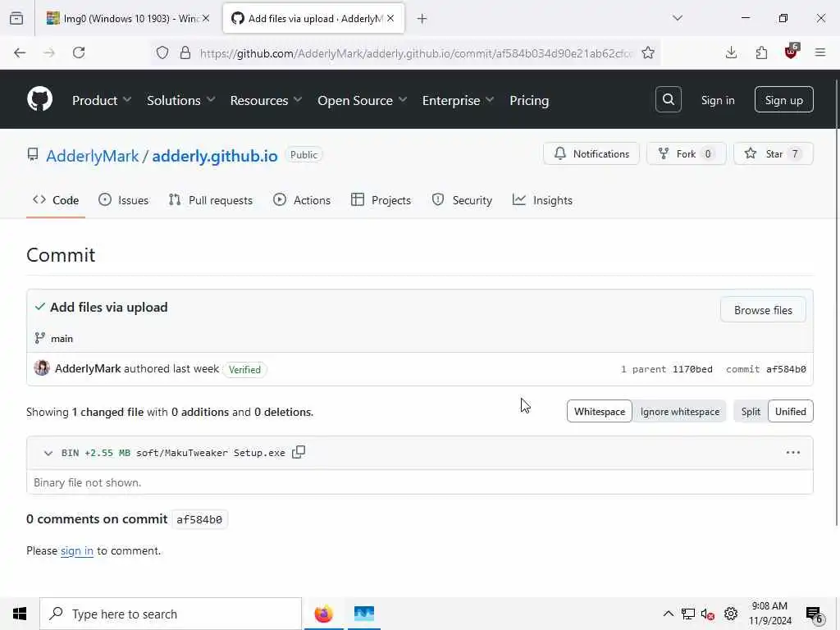840x630 pixels.
Task: Switch diff view to Unified
Action: (x=790, y=412)
